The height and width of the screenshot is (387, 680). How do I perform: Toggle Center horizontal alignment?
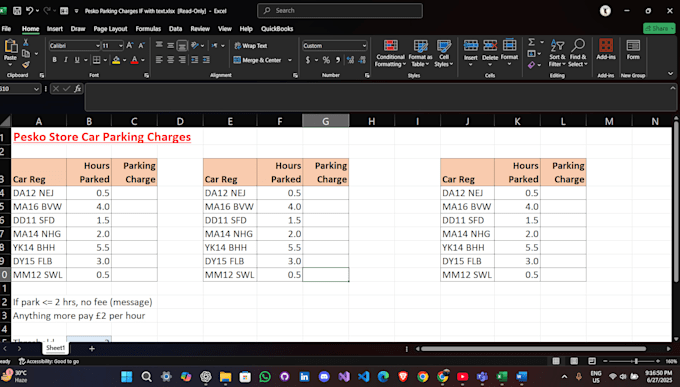click(x=171, y=60)
